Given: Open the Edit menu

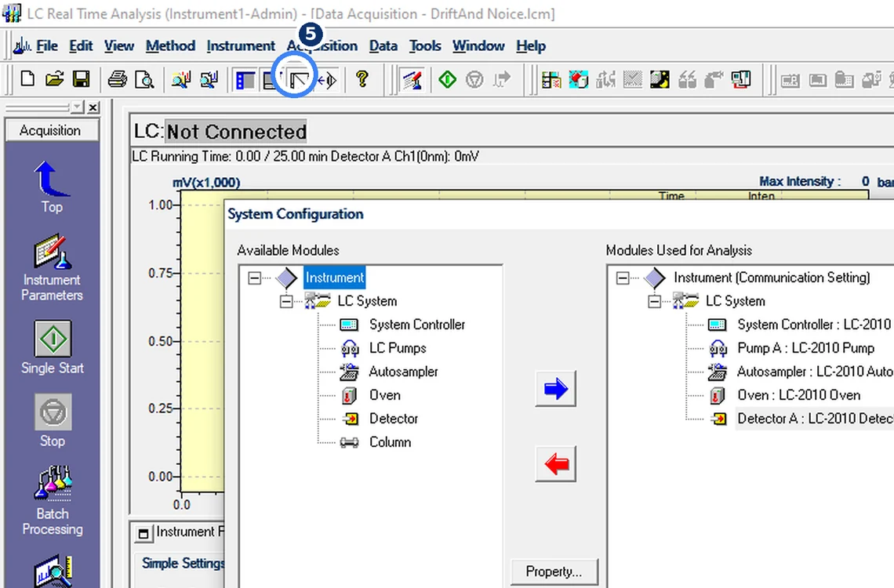Looking at the screenshot, I should point(81,45).
